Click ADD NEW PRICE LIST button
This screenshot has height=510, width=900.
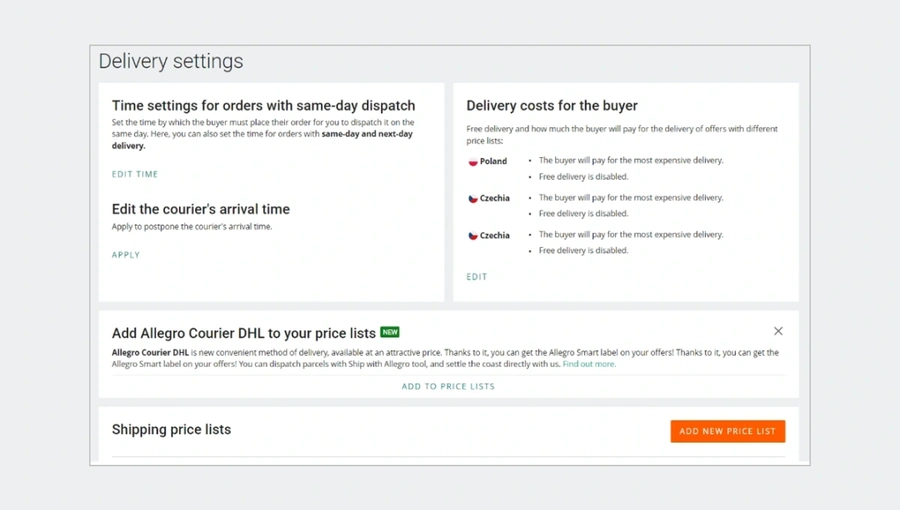tap(727, 431)
